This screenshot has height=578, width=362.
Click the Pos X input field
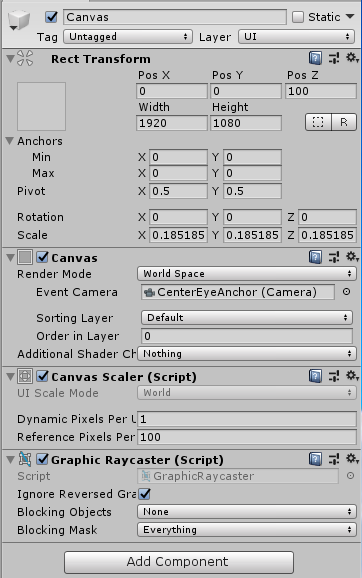pyautogui.click(x=172, y=91)
